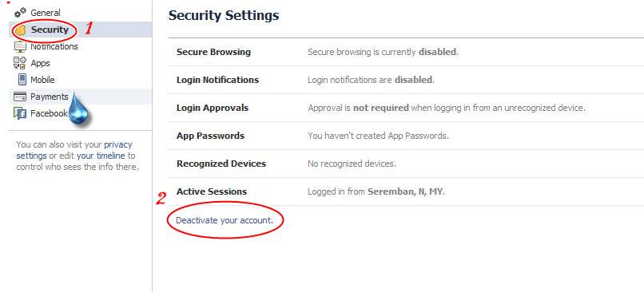Image resolution: width=644 pixels, height=292 pixels.
Task: Click the Facebook Ads sidebar icon
Action: click(20, 113)
